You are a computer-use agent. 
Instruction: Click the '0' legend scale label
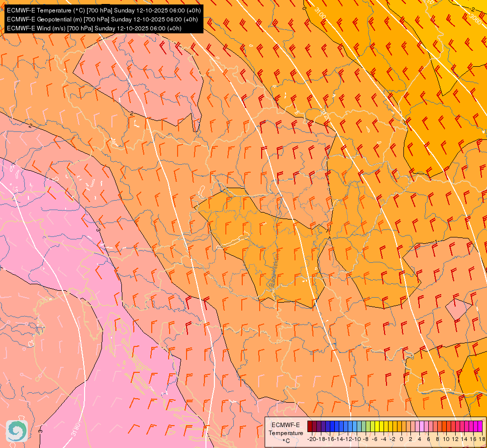coord(401,440)
